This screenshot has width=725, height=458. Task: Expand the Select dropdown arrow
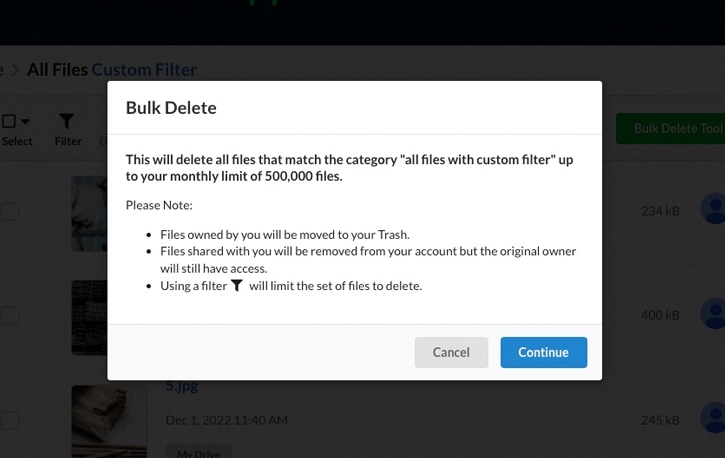coord(25,122)
